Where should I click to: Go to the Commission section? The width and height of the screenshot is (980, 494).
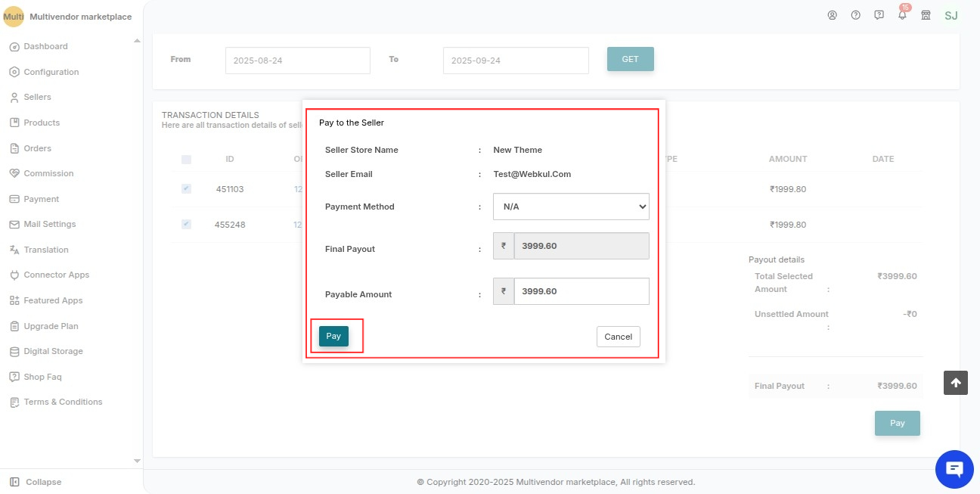point(48,173)
